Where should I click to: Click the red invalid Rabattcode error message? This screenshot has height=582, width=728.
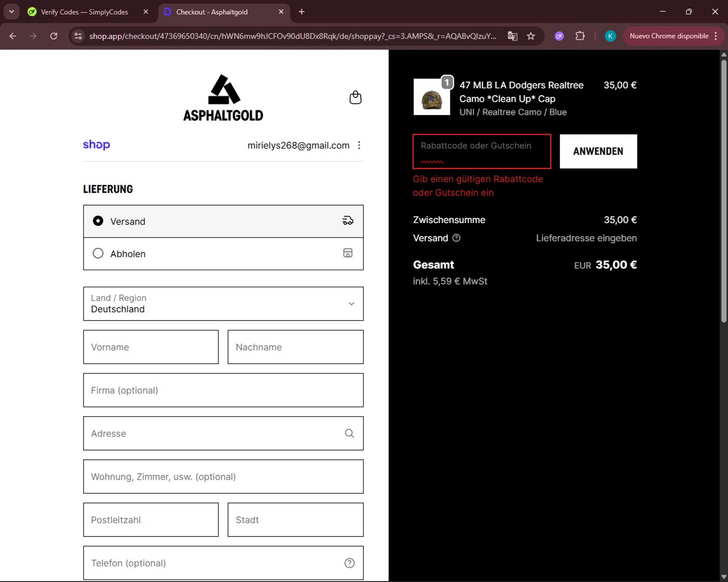(x=478, y=186)
